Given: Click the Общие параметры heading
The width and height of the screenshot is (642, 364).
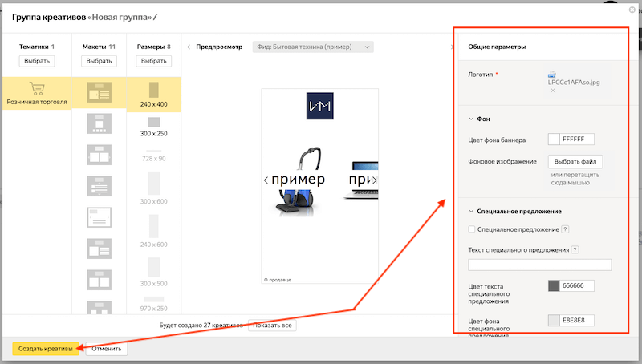Looking at the screenshot, I should 497,47.
